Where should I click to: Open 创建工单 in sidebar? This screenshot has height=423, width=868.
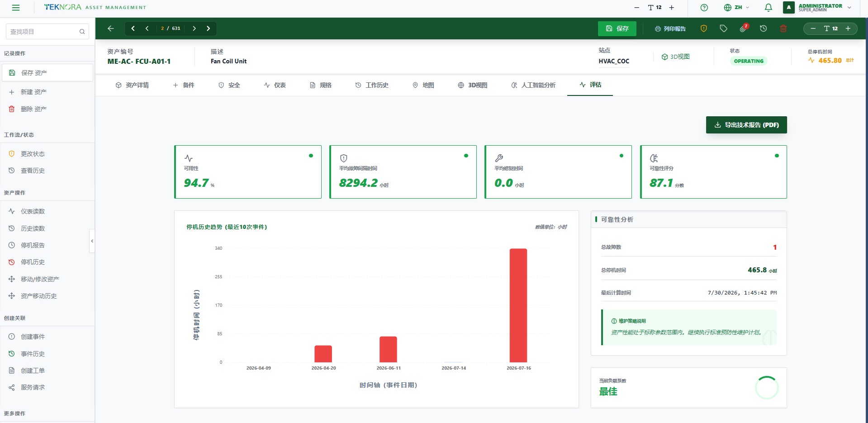(x=47, y=371)
